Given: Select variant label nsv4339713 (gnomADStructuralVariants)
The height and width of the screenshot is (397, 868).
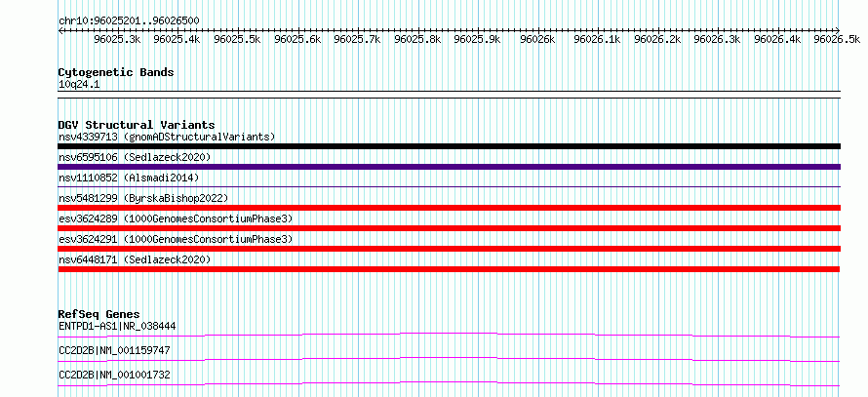Looking at the screenshot, I should (167, 137).
